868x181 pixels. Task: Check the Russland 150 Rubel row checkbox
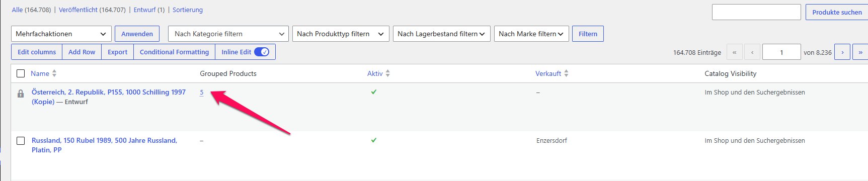21,141
